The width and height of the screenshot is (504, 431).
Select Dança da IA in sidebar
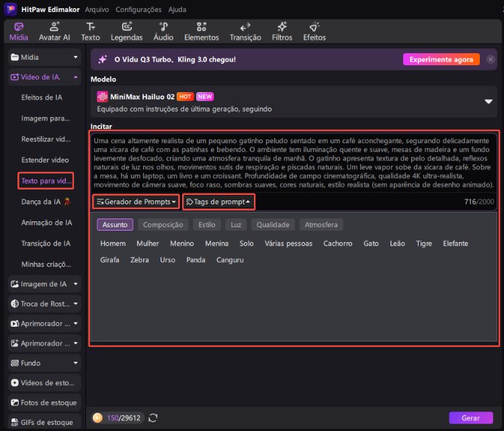point(46,202)
